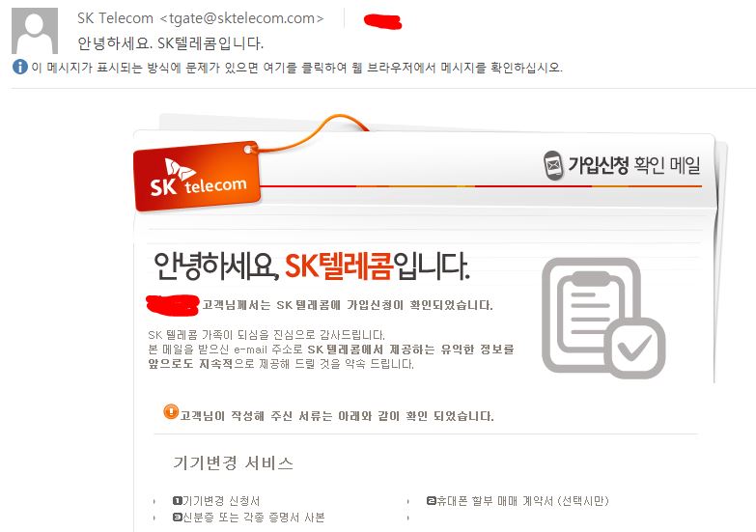Click the number 2 badge before 휴대폰 할부 매매 계약서

pos(431,501)
